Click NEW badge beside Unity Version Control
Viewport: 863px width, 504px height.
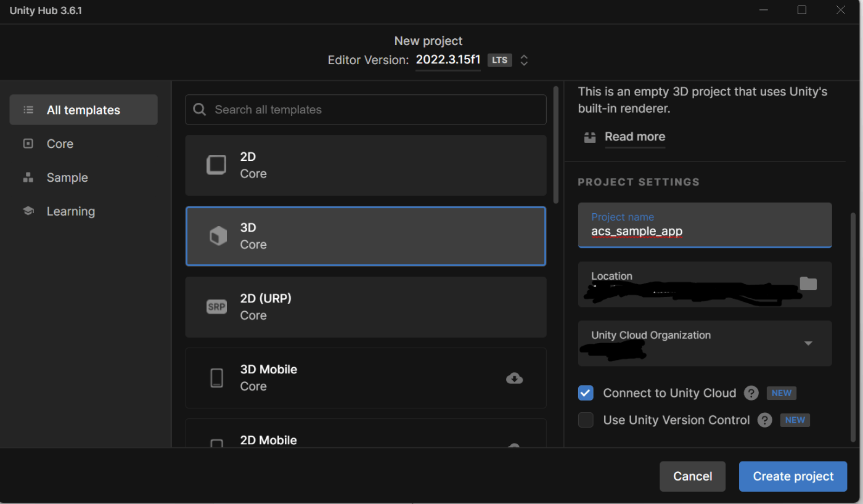click(795, 420)
